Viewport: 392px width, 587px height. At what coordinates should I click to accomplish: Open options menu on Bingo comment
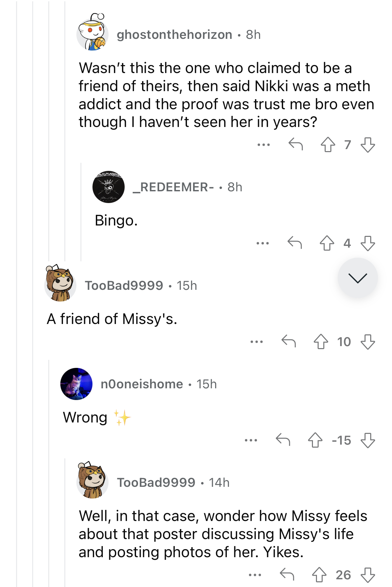(263, 243)
